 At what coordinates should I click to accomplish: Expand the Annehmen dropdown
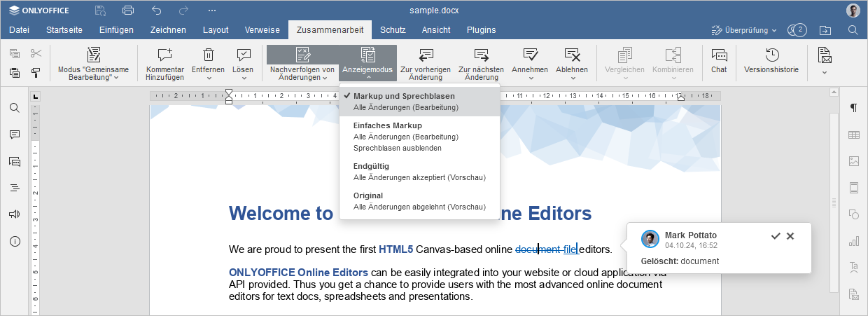coord(530,78)
